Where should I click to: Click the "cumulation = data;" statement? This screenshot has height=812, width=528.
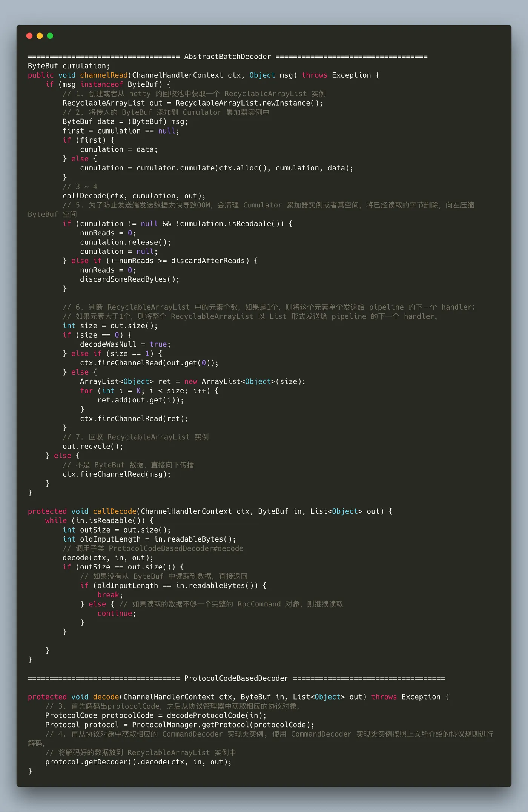[119, 149]
